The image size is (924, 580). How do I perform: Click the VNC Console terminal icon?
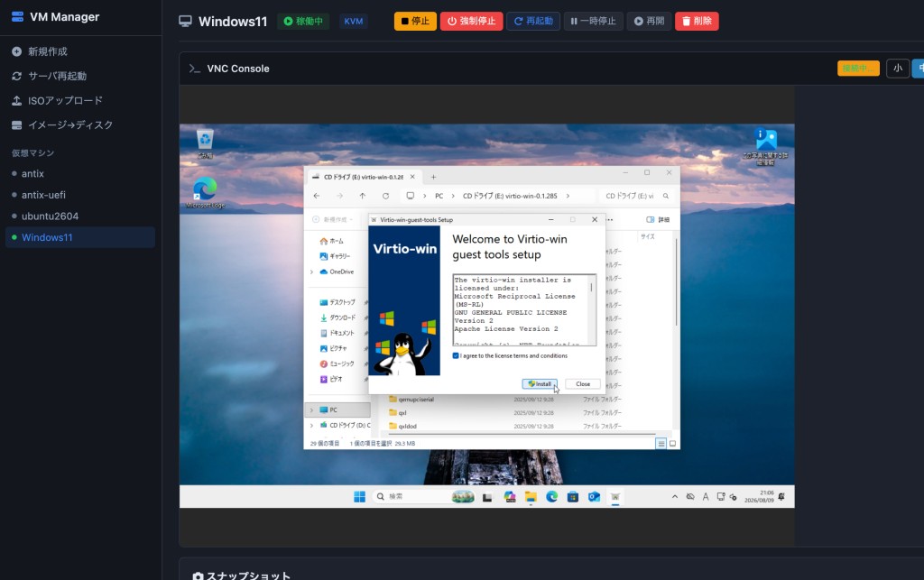point(195,69)
